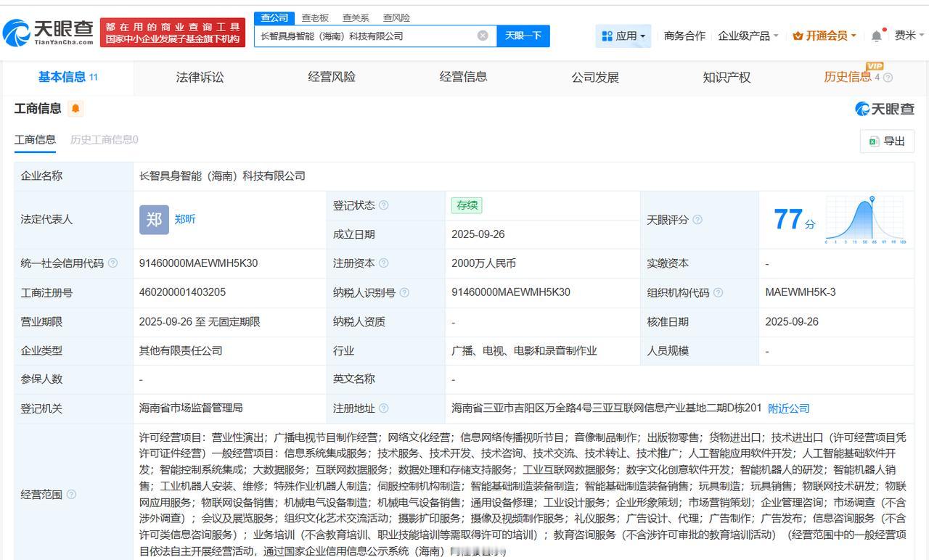
Task: Click organization code MAEWMH5K-3
Action: [801, 292]
